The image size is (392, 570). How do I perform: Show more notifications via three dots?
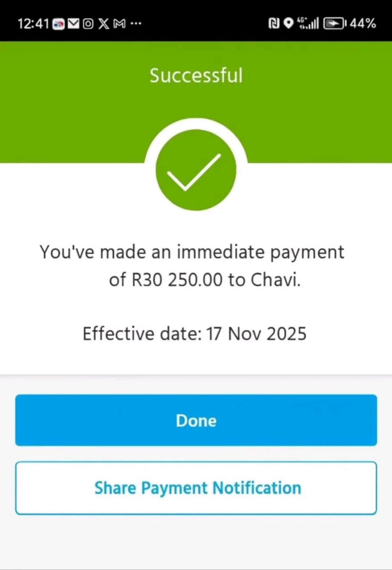tap(136, 24)
